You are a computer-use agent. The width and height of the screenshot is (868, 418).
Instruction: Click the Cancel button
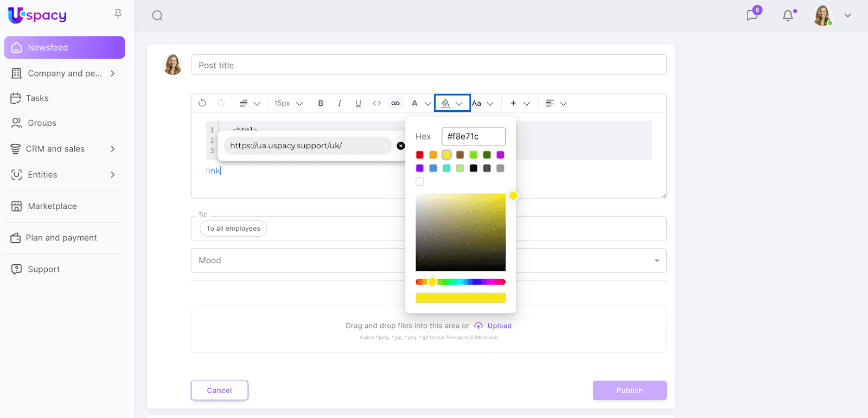219,390
